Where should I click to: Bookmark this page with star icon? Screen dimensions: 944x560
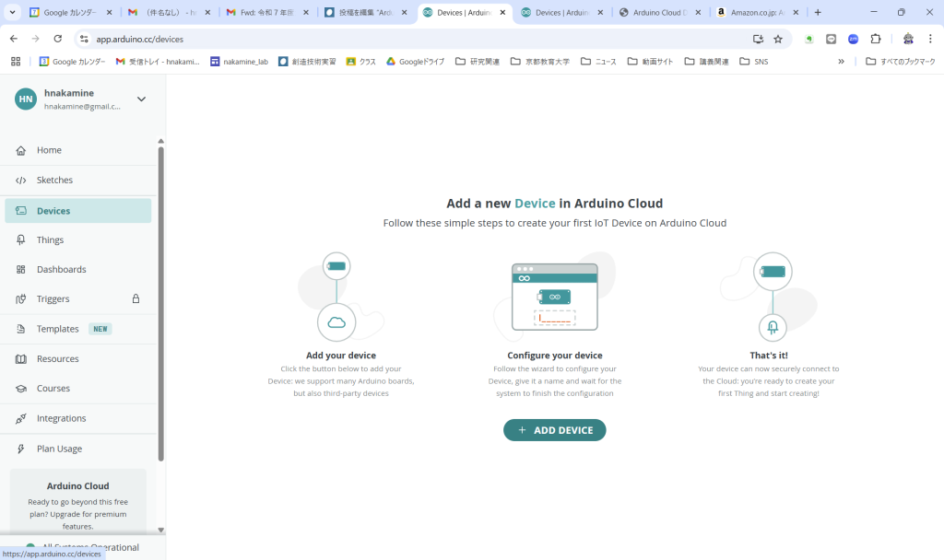pos(778,40)
